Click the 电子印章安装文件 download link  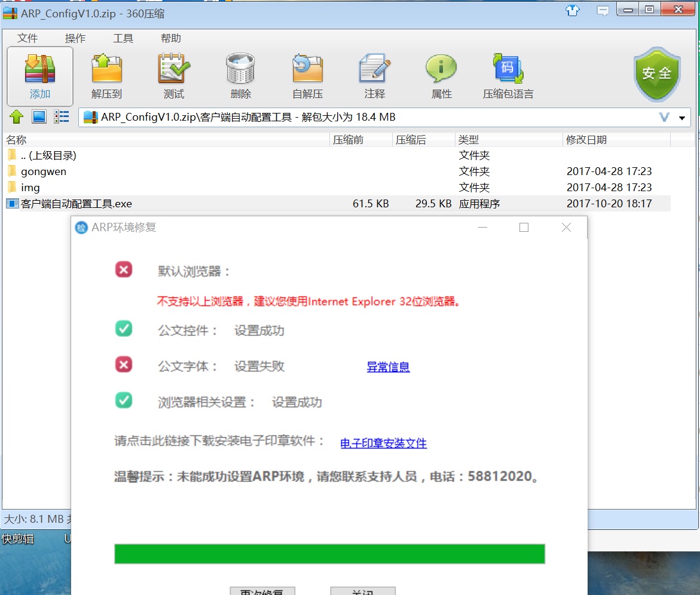pos(383,443)
